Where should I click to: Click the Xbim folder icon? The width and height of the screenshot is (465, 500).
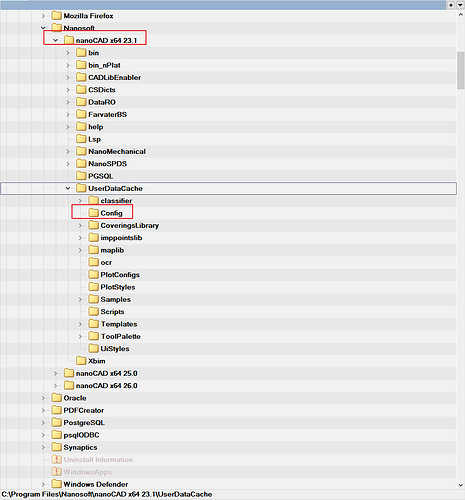(81, 361)
